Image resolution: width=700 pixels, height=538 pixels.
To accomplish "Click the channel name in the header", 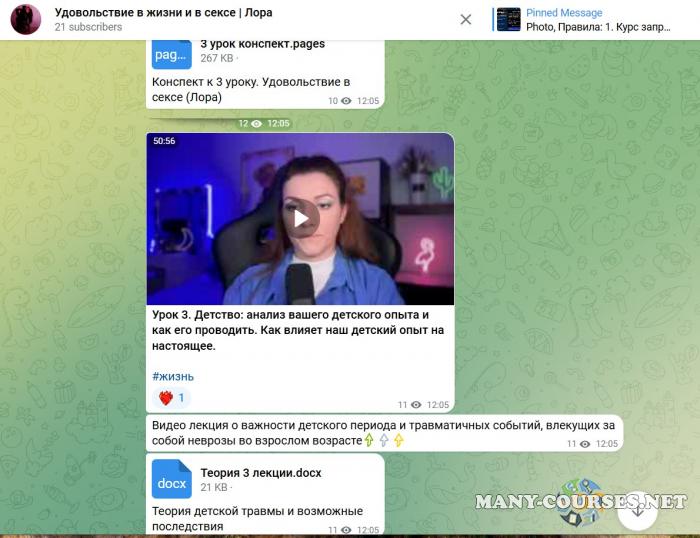I will 162,13.
